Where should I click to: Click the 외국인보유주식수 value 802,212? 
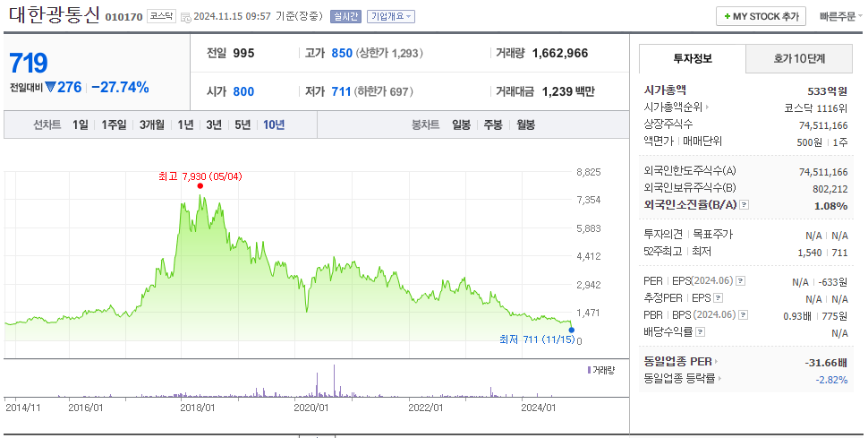coord(830,189)
